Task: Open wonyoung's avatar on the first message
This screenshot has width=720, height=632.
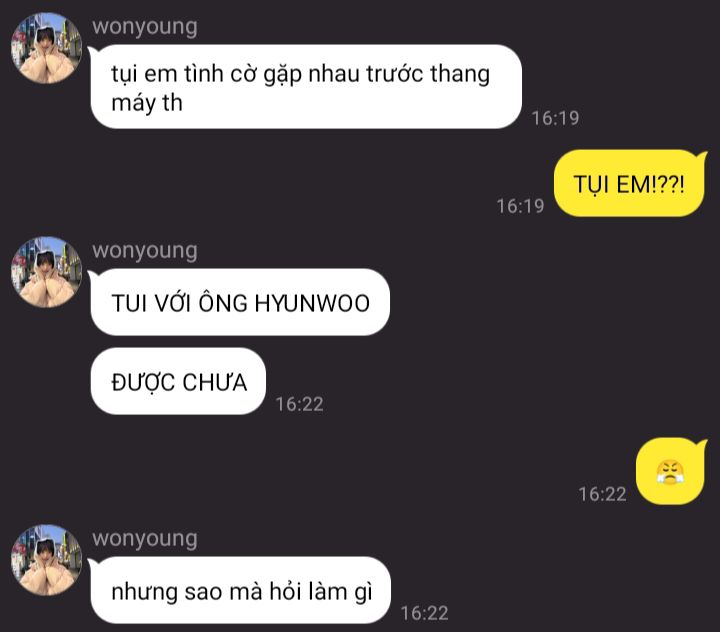Action: 46,48
